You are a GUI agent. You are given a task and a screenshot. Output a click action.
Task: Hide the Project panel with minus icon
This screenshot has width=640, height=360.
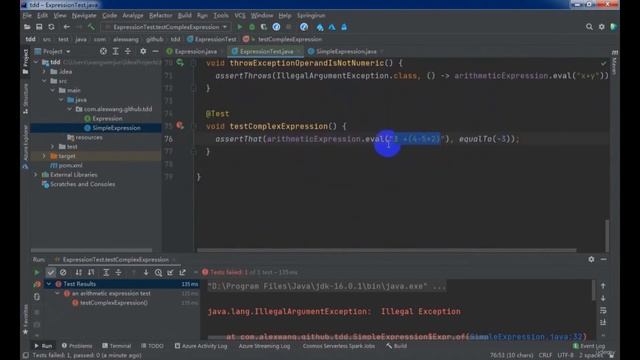tap(155, 51)
